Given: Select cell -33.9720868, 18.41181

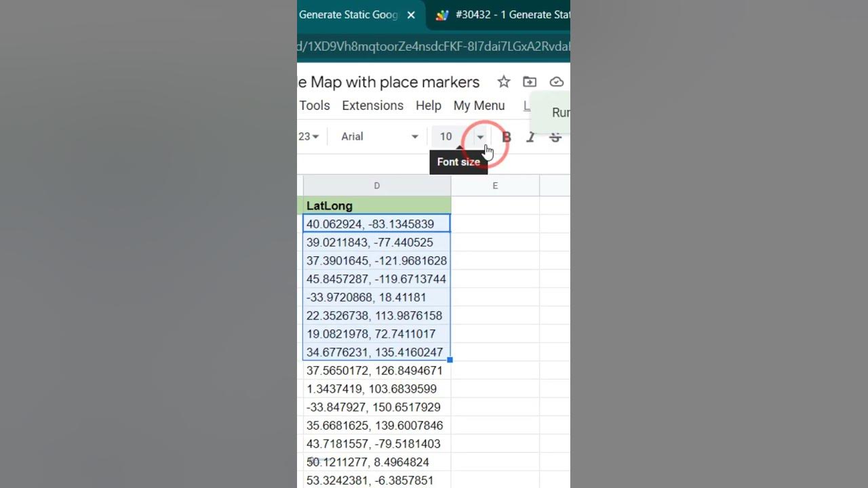Looking at the screenshot, I should [376, 297].
